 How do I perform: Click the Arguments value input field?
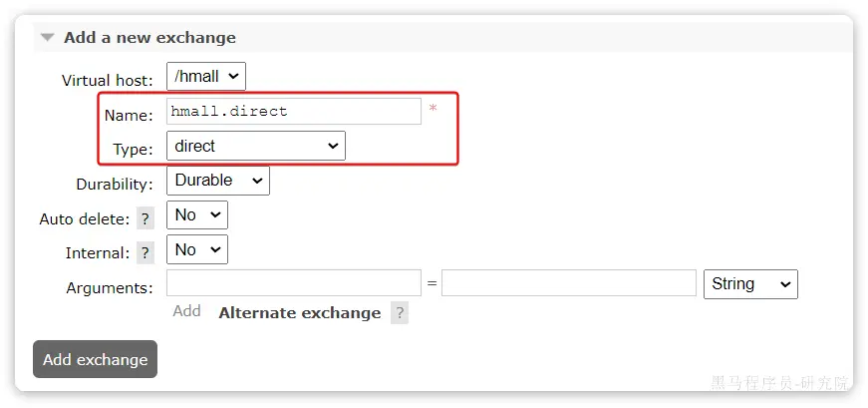coord(568,284)
